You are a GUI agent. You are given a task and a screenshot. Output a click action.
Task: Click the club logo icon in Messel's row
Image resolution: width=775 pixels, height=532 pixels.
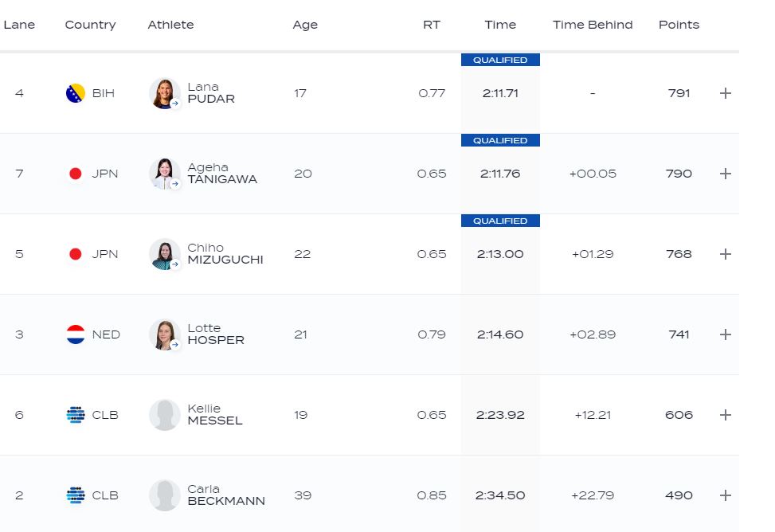76,415
